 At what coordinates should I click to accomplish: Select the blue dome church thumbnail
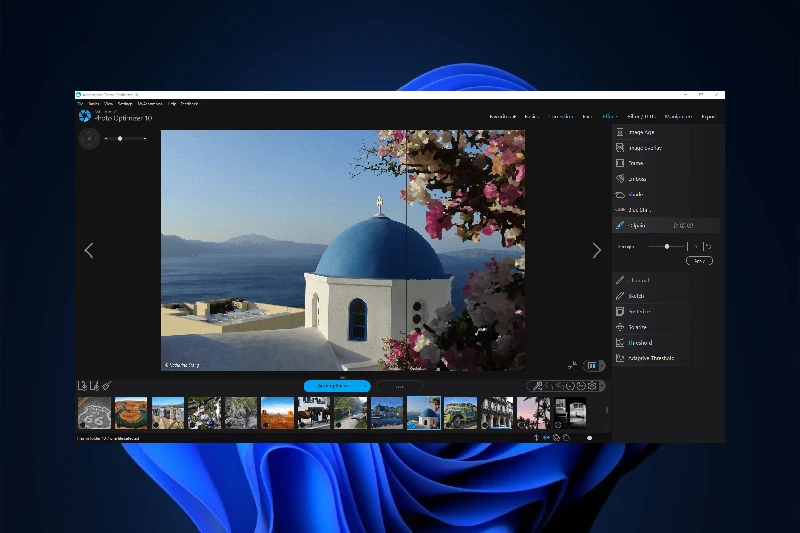(x=424, y=413)
